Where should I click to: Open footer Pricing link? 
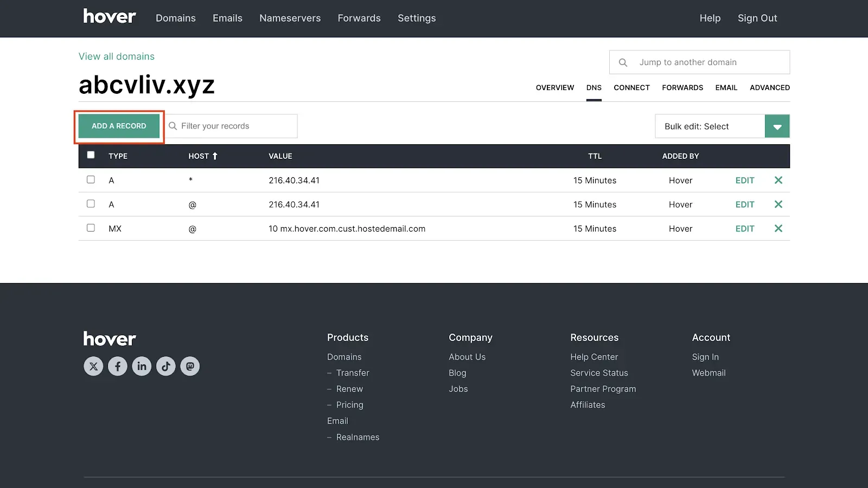click(350, 405)
